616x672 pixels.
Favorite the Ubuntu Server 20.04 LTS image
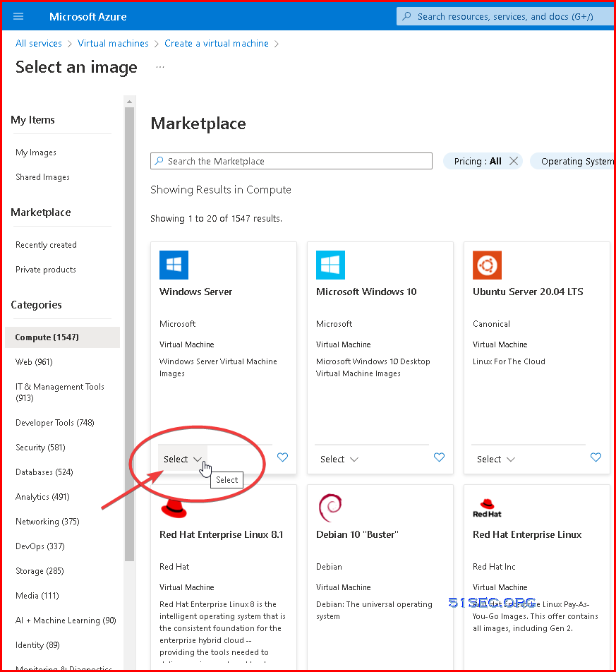tap(596, 457)
